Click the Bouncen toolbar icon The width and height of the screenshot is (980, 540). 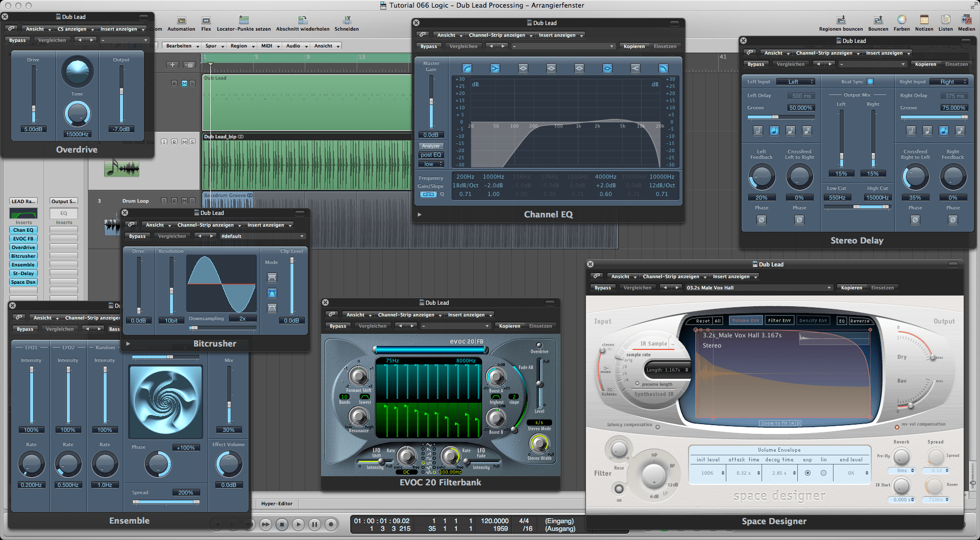[x=878, y=20]
